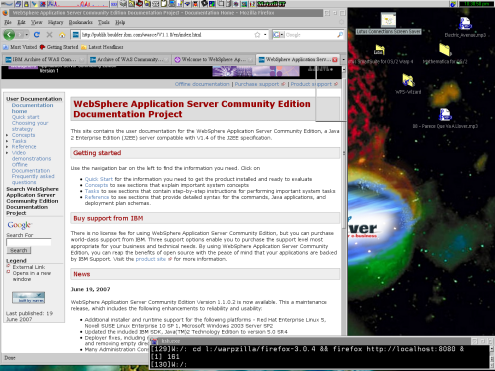This screenshot has height=371, width=495.
Task: Expand the Concepts navigation item
Action: pos(7,135)
